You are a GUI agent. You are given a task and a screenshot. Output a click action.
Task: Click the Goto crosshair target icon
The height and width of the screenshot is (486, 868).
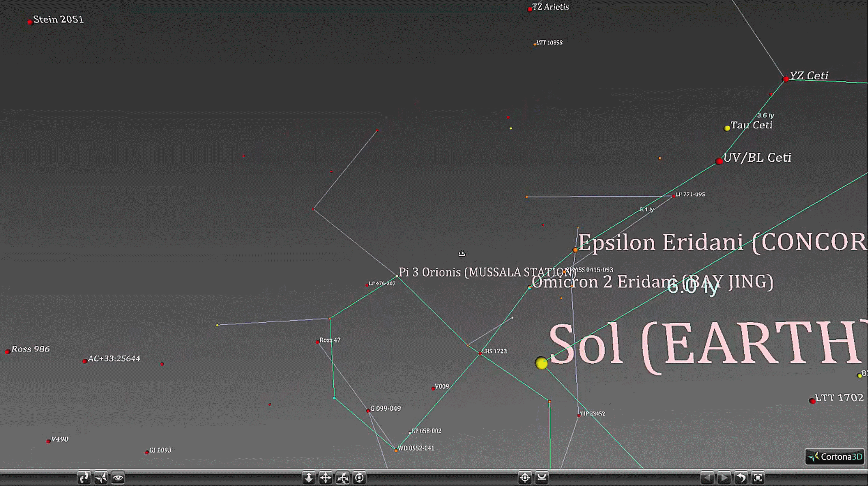525,478
